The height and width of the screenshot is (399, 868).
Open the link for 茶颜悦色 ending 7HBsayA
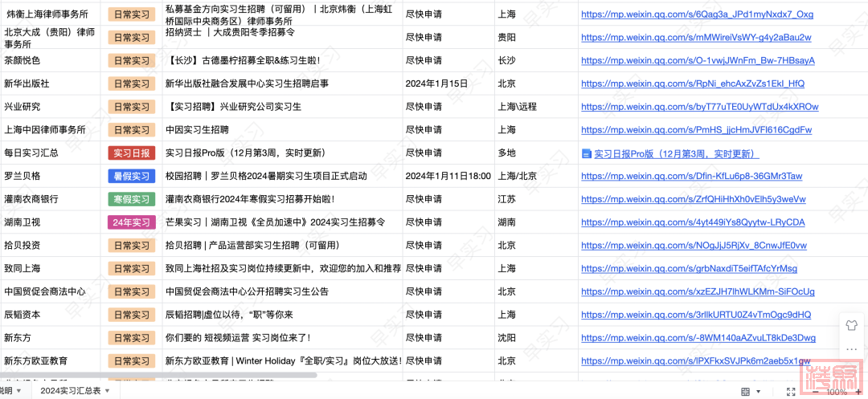click(698, 60)
